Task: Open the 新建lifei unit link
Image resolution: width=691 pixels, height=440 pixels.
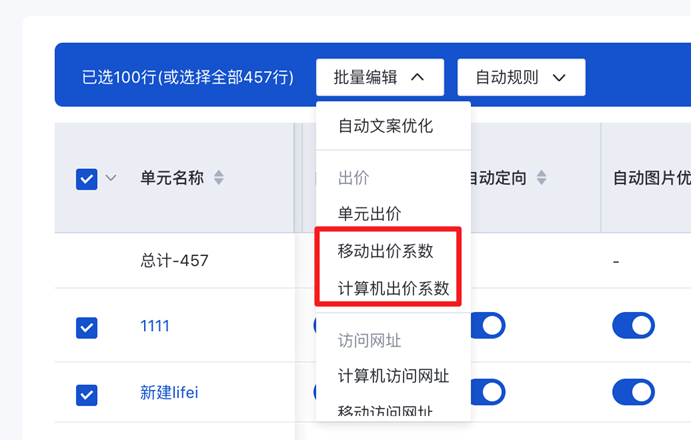Action: 168,393
